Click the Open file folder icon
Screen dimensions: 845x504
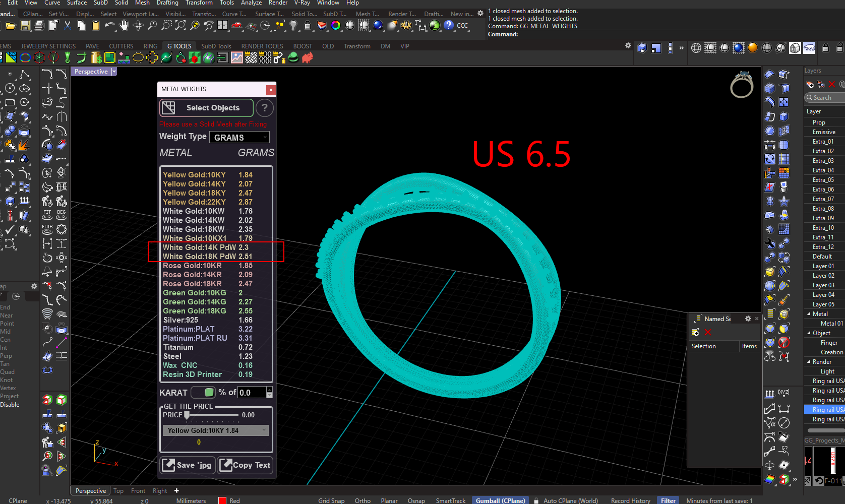(x=11, y=25)
